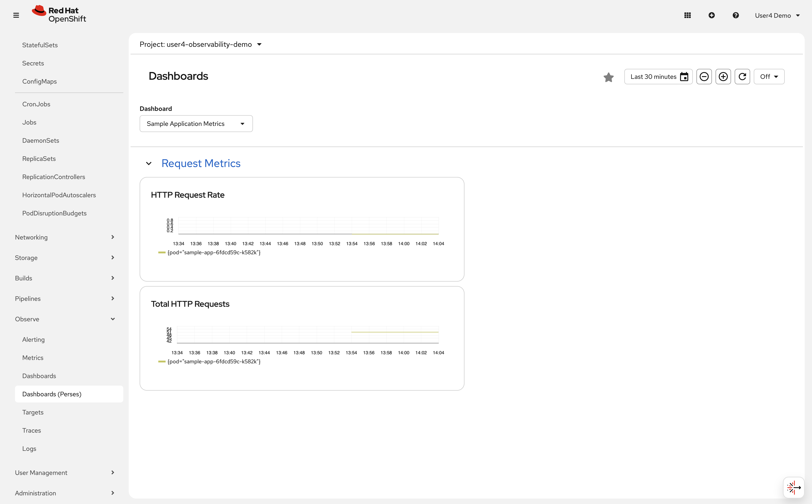Click the Request Metrics link
Image resolution: width=812 pixels, height=504 pixels.
click(201, 163)
